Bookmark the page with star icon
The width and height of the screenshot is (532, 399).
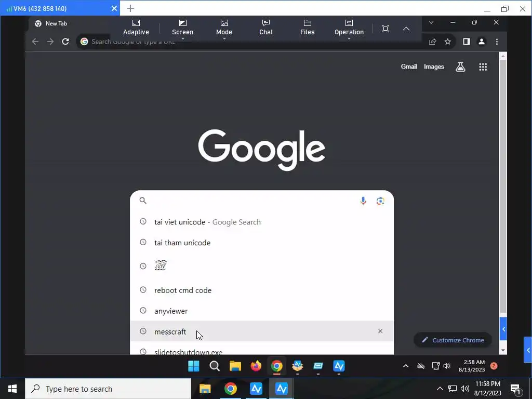(447, 42)
